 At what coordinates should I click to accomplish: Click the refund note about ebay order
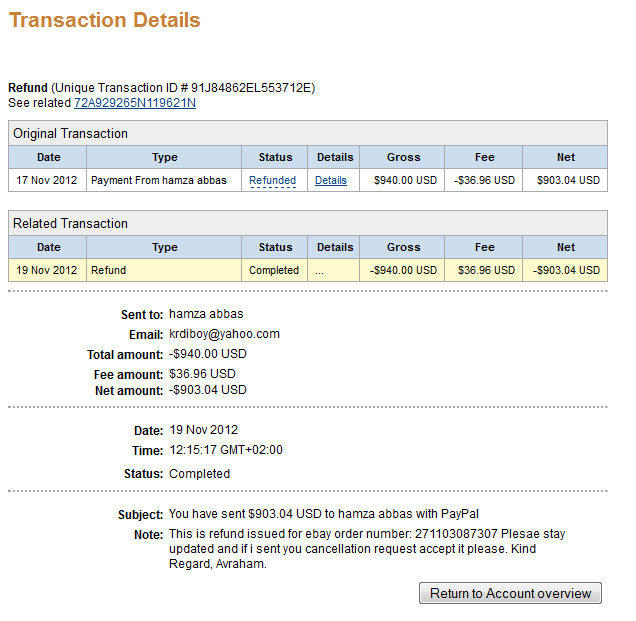[x=366, y=549]
